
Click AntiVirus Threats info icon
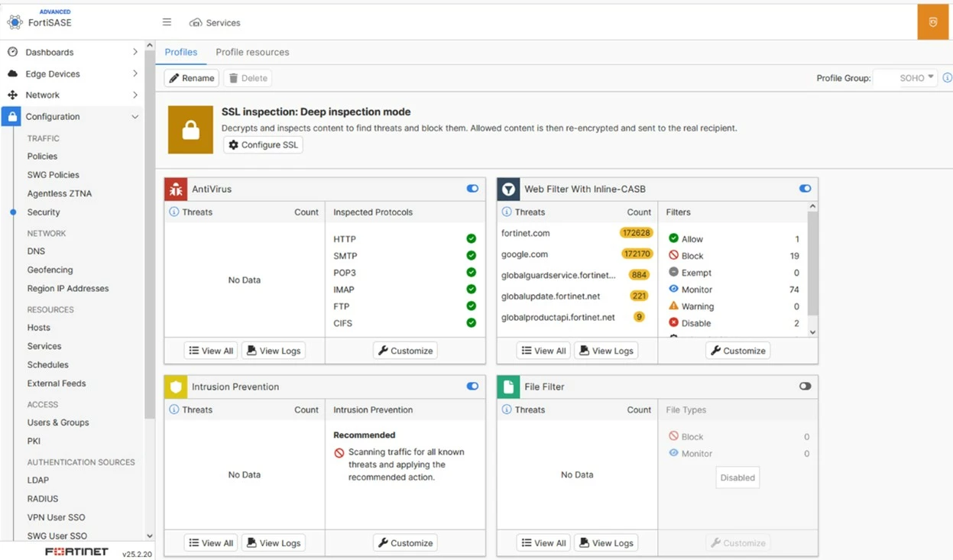click(174, 212)
